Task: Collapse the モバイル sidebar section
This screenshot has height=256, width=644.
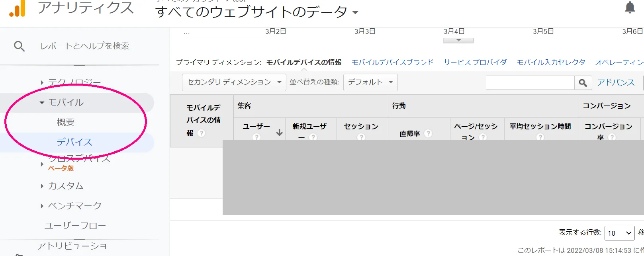Action: (42, 103)
